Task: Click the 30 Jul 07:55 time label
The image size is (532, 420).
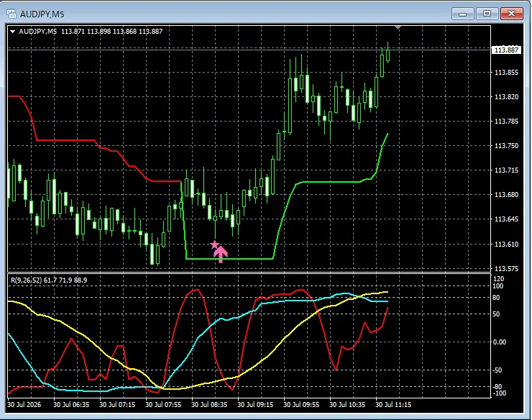Action: tap(163, 405)
